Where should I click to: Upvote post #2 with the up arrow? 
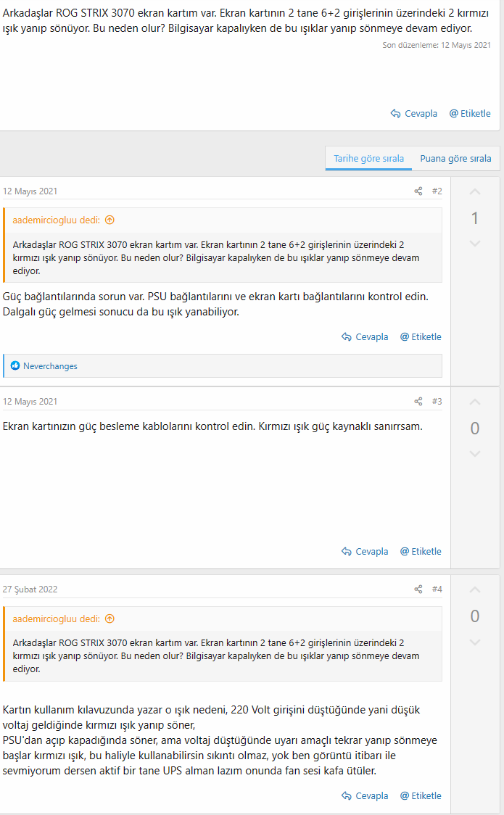[475, 192]
